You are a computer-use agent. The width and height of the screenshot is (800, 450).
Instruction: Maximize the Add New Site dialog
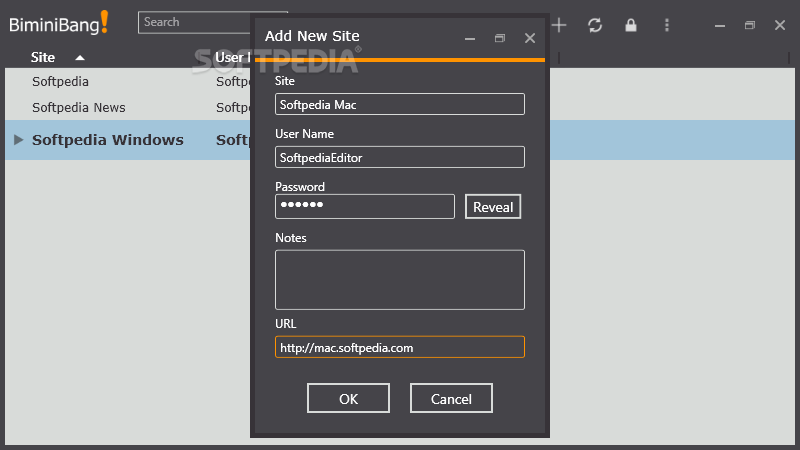coord(500,38)
